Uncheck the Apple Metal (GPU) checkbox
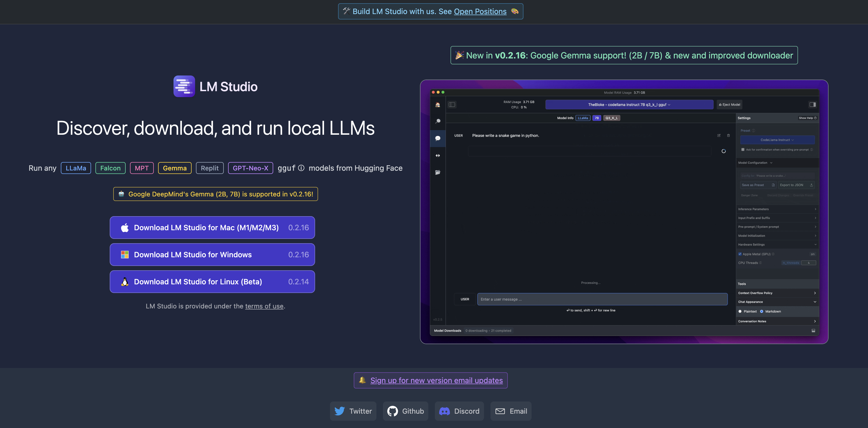This screenshot has width=868, height=428. click(x=740, y=254)
